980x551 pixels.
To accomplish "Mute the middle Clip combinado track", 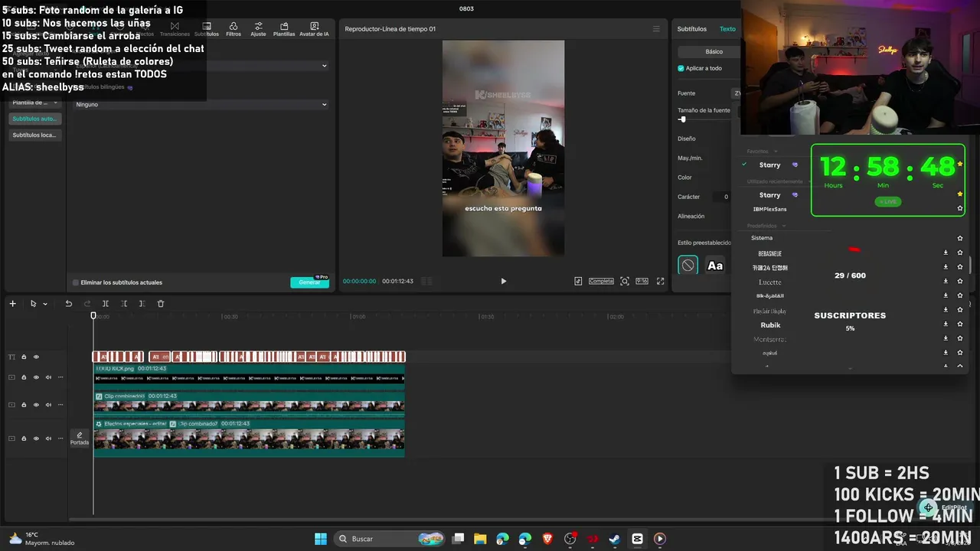I will (48, 405).
